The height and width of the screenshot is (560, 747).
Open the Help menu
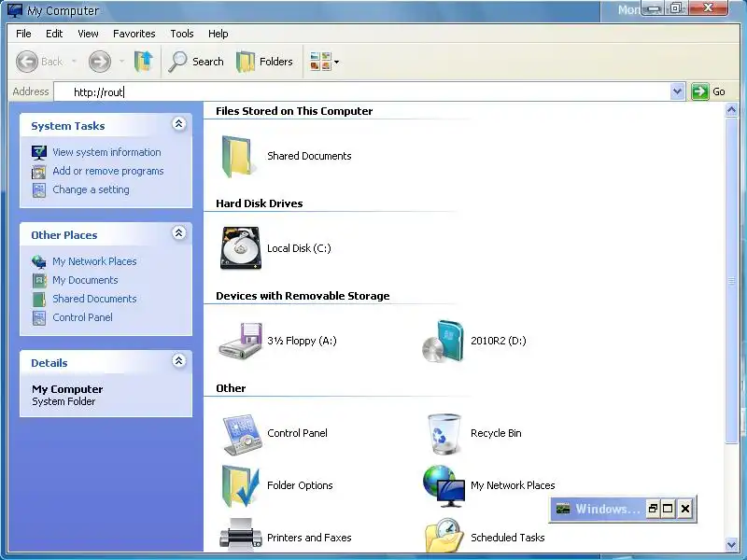pyautogui.click(x=218, y=34)
